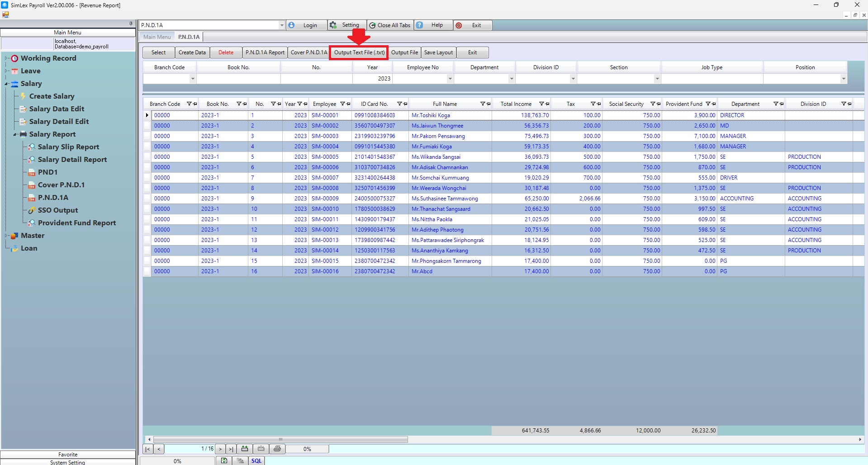Open the Employee No filter dropdown
868x465 pixels.
coord(450,79)
